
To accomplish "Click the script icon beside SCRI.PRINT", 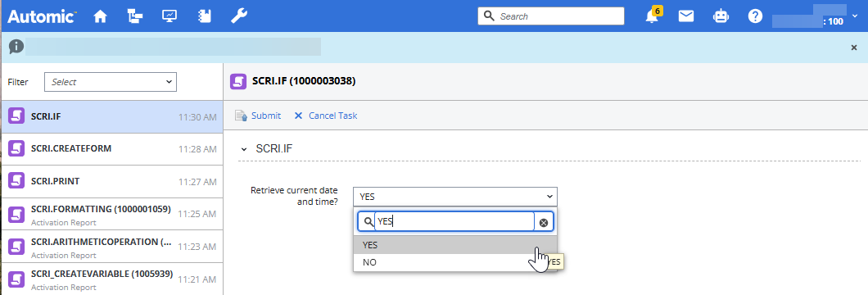I will 17,181.
